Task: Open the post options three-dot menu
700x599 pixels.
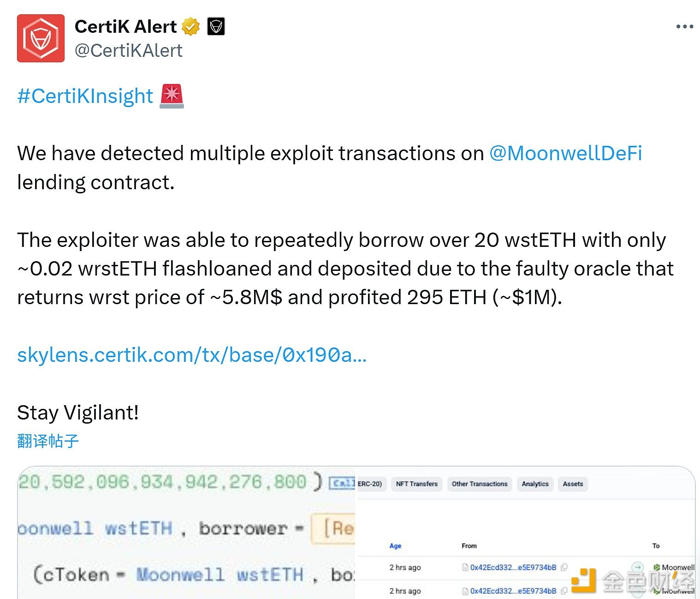Action: click(684, 26)
